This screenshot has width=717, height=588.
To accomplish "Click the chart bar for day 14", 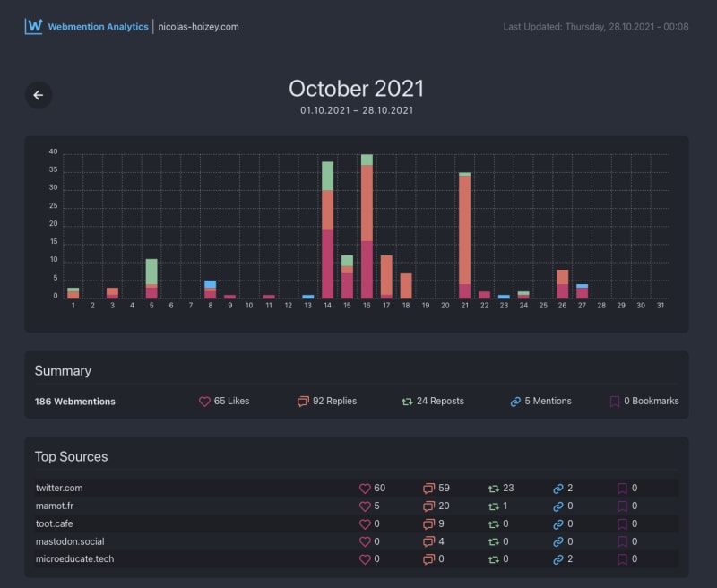I will point(327,230).
